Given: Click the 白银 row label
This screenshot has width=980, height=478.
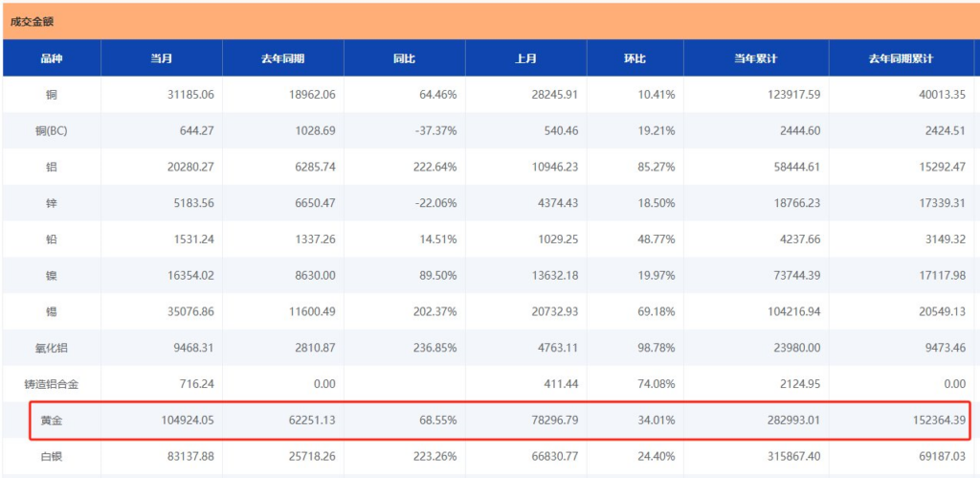Looking at the screenshot, I should click(x=52, y=457).
